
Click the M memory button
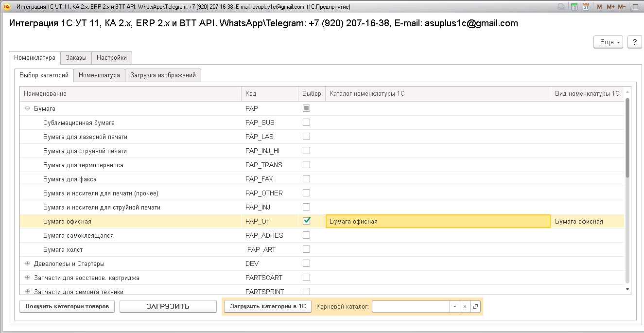pos(599,7)
